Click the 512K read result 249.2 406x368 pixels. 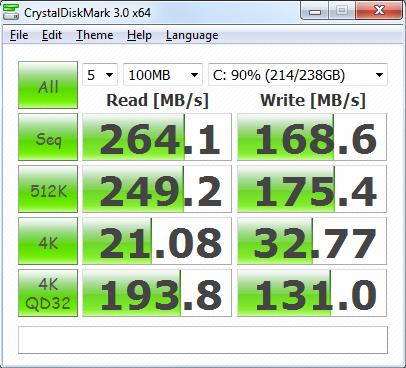157,189
